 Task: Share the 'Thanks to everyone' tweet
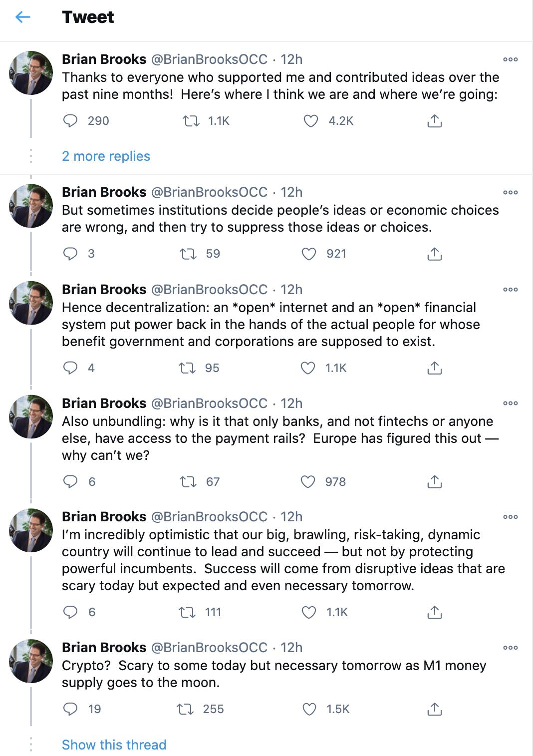tap(435, 121)
